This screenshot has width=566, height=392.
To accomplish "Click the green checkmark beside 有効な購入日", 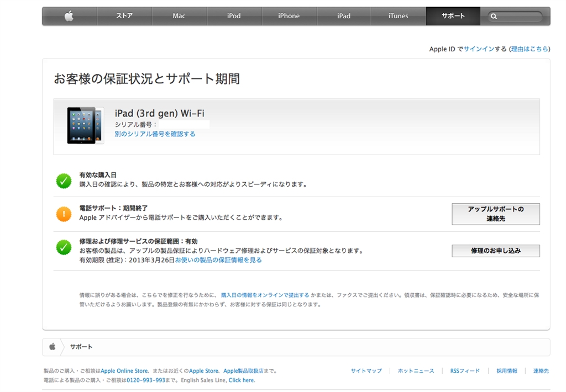I will (64, 181).
